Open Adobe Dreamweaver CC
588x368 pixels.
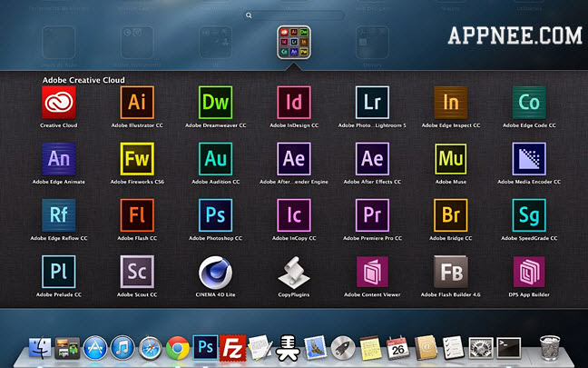pos(216,102)
